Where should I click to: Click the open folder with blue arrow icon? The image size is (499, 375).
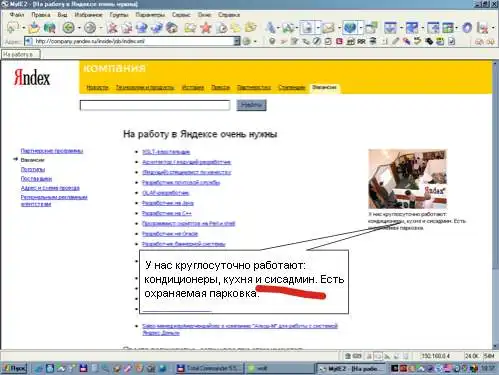34,28
